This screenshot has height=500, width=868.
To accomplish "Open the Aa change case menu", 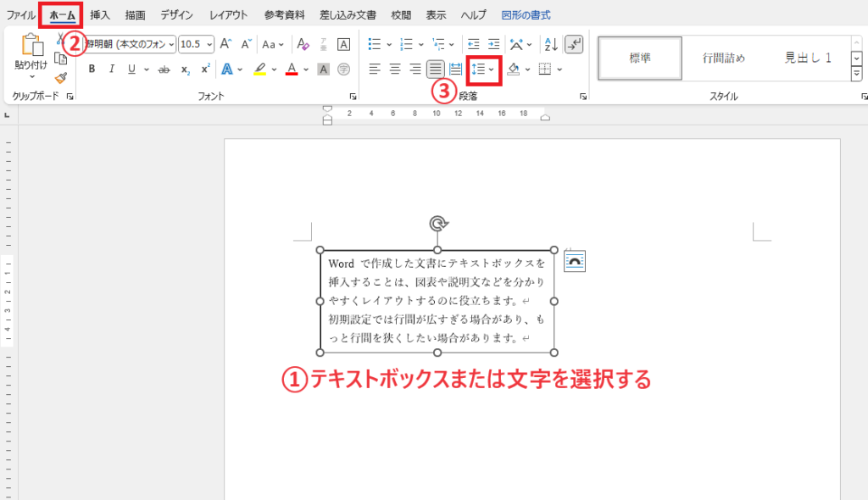I will pos(272,44).
